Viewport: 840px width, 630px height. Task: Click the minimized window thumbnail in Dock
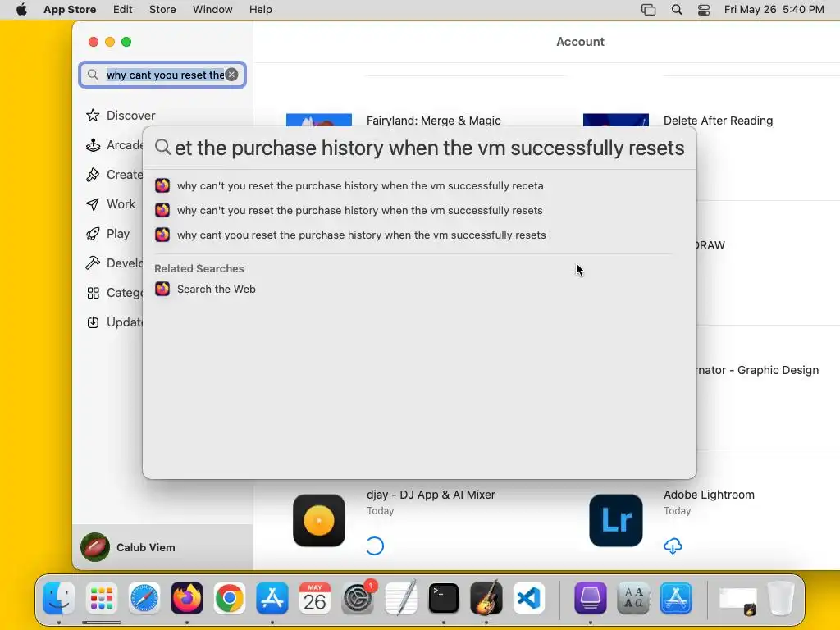coord(737,601)
